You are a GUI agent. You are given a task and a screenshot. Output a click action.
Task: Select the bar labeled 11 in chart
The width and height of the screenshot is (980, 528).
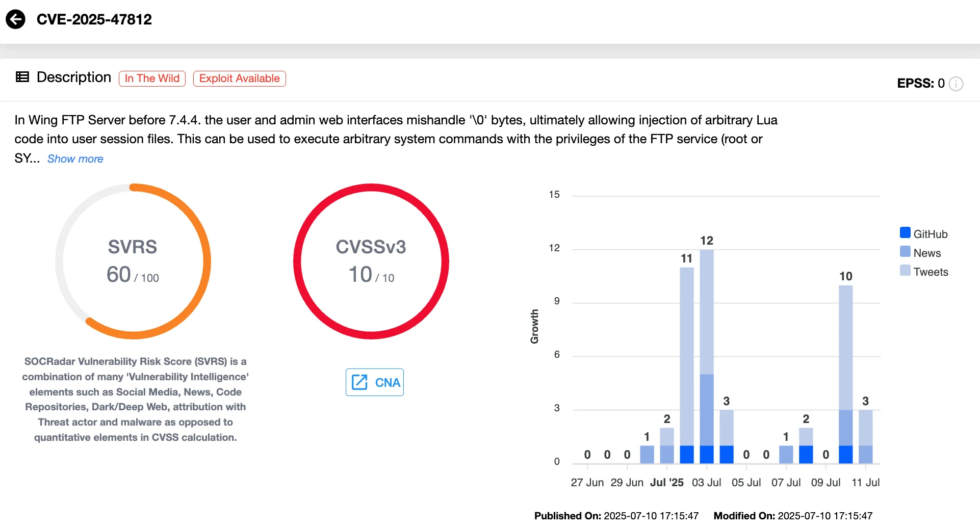point(687,365)
